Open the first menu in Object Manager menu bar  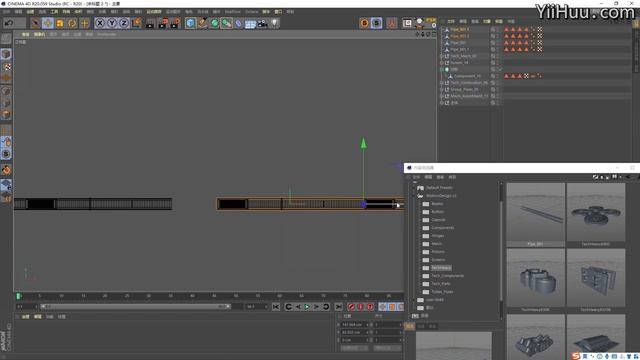[451, 21]
